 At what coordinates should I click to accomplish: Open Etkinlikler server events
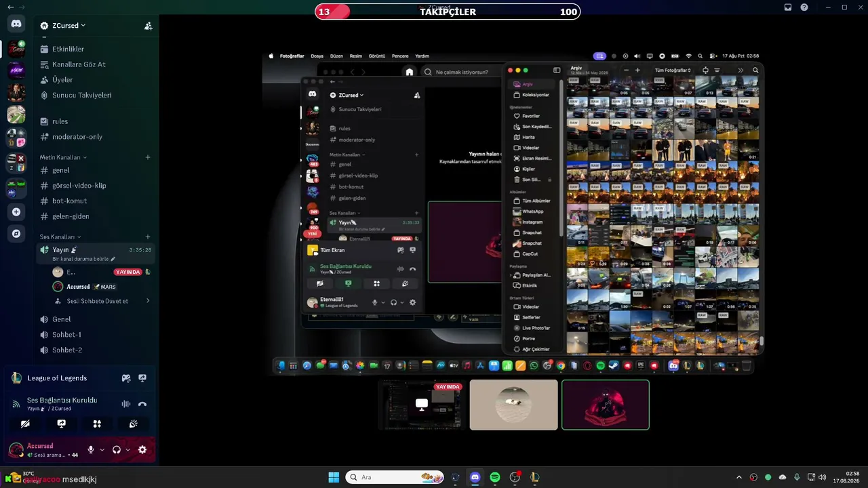click(x=95, y=49)
